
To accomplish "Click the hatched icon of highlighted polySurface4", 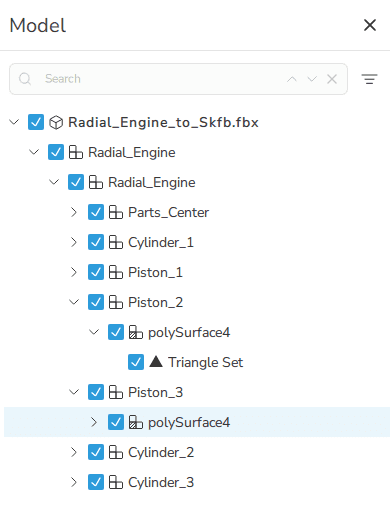I will pyautogui.click(x=136, y=422).
